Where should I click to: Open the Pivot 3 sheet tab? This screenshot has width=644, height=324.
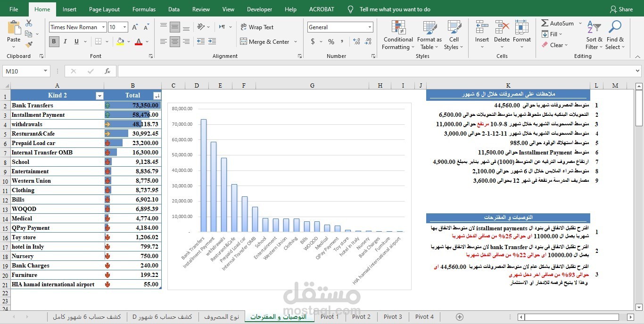tap(393, 316)
